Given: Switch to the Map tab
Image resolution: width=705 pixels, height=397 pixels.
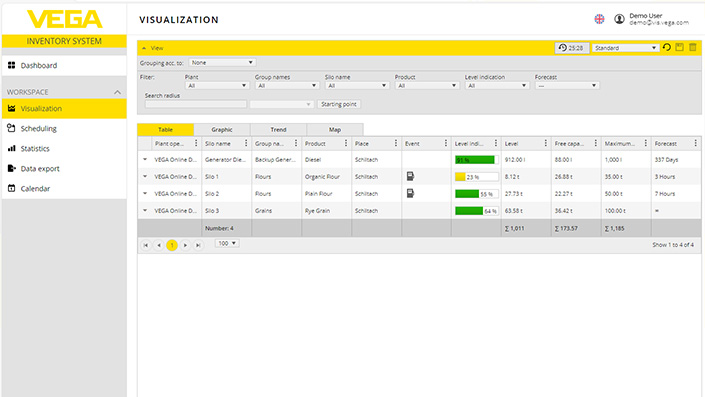Looking at the screenshot, I should coord(335,129).
